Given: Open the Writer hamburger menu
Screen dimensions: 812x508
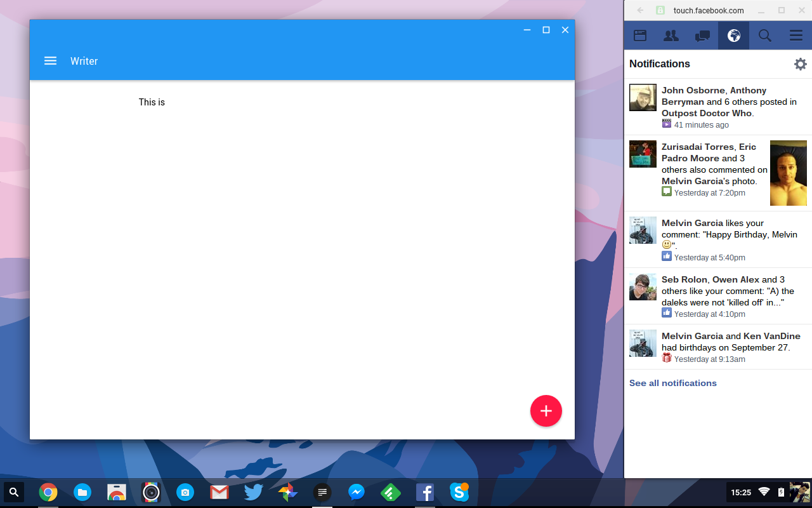Looking at the screenshot, I should click(50, 61).
